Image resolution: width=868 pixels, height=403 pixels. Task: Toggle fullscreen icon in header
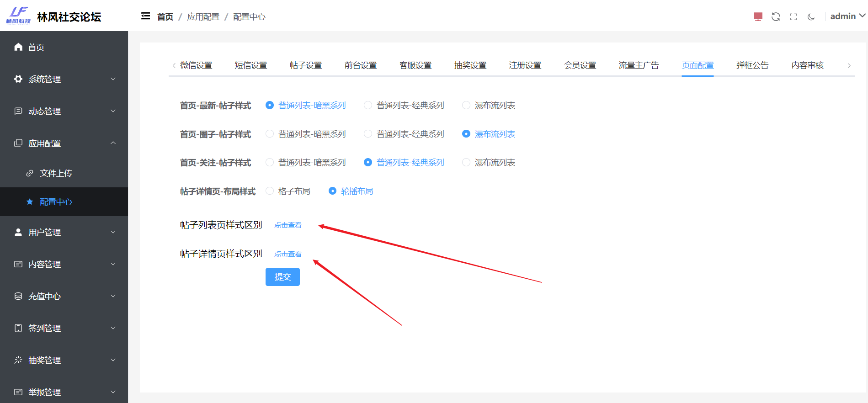793,16
